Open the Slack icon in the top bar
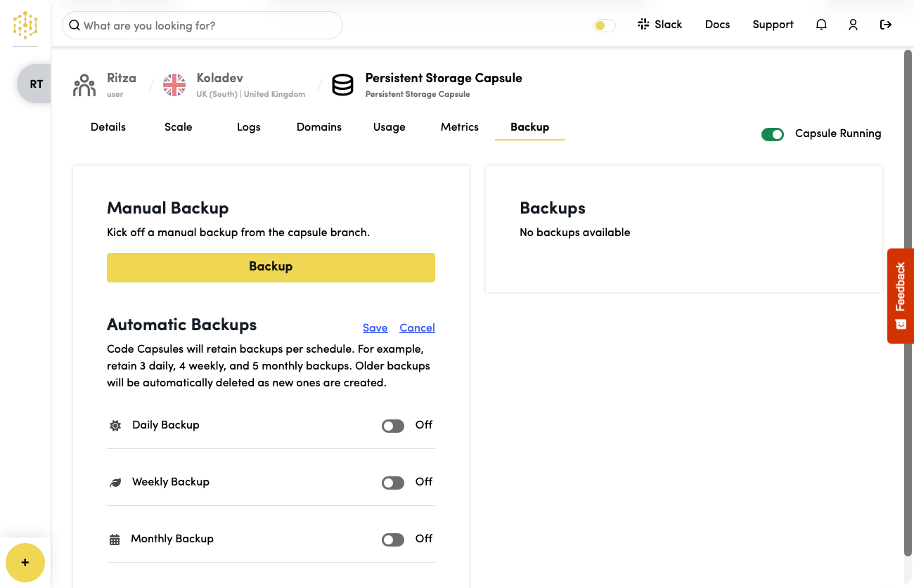Viewport: 914px width, 588px height. (x=644, y=24)
